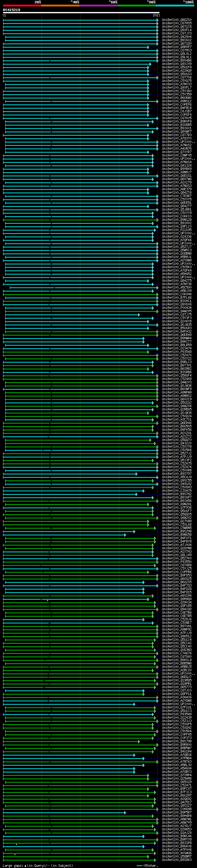Click hit label UniRef100_Q58GF4
The height and width of the screenshot is (868, 197).
point(177,375)
